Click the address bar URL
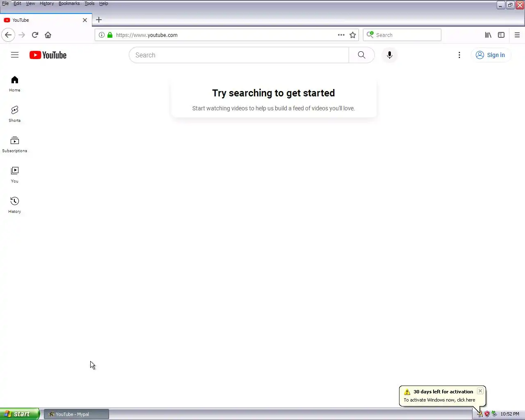This screenshot has width=525, height=420. pos(147,35)
